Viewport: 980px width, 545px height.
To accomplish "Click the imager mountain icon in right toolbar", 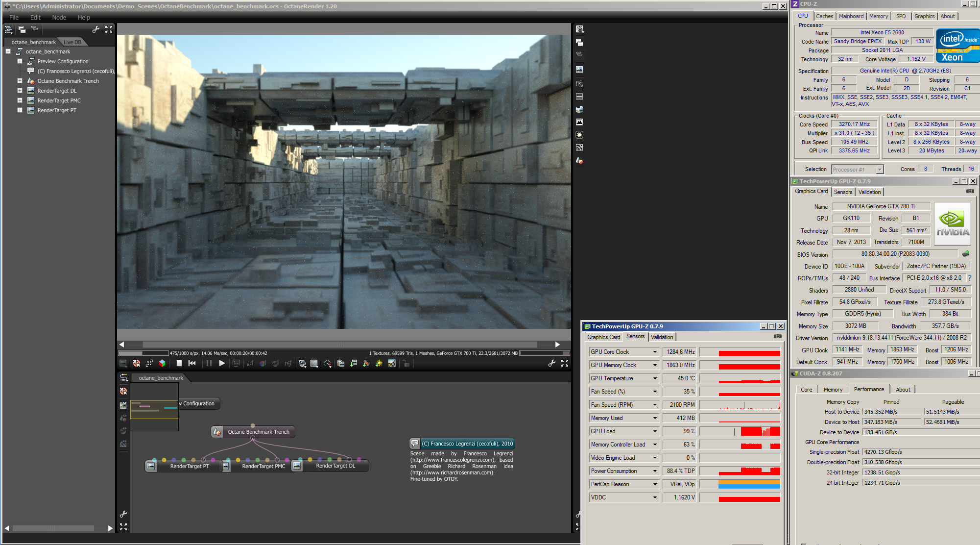I will 579,122.
